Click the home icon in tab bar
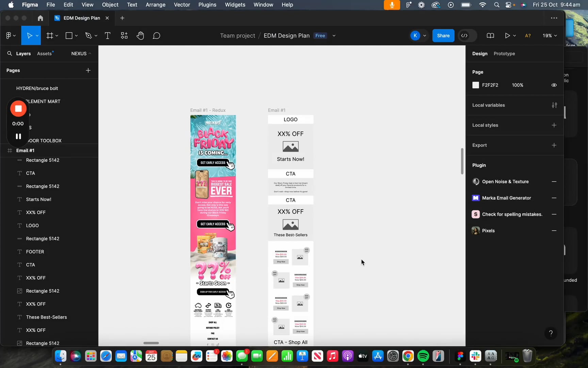The image size is (588, 368). 40,18
